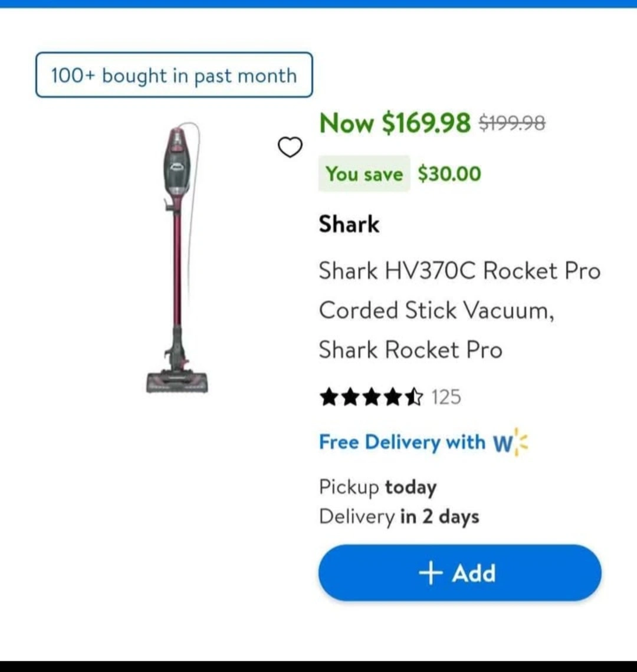Open the star rating reviews
This screenshot has width=637, height=672.
tap(371, 397)
